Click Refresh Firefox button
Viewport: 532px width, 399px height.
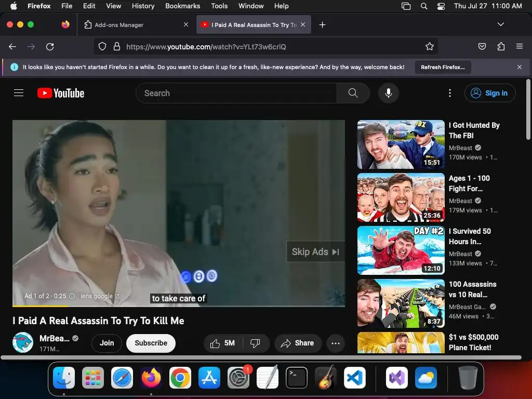pyautogui.click(x=443, y=67)
